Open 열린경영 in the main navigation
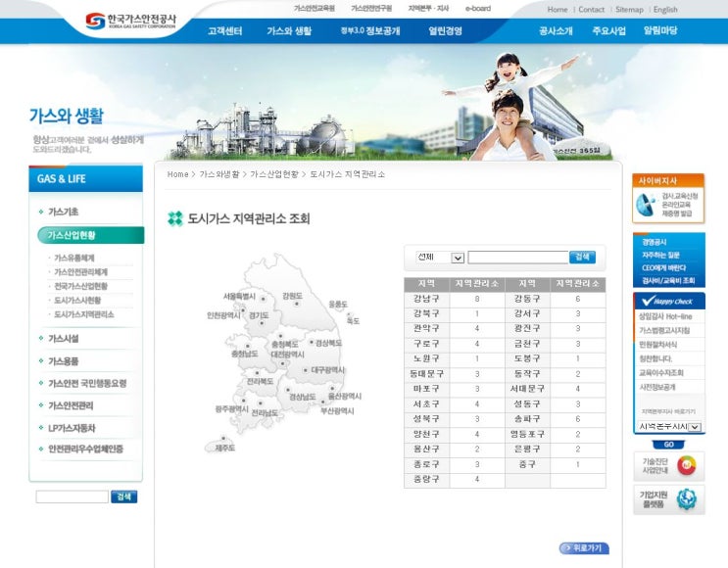 pyautogui.click(x=445, y=31)
